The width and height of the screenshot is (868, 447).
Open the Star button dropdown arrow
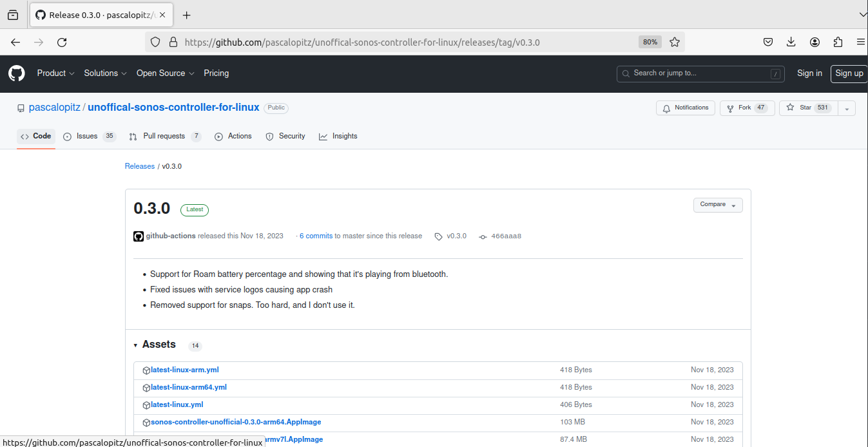tap(846, 108)
